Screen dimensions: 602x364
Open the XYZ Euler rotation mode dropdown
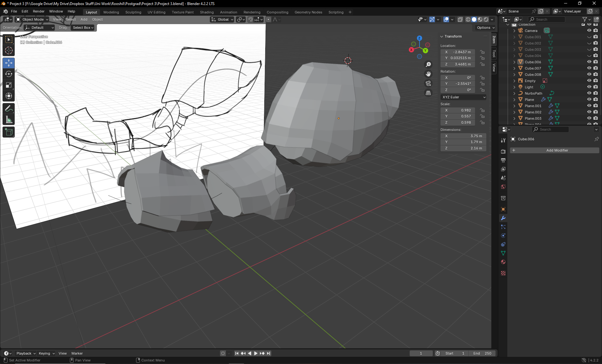(x=463, y=97)
